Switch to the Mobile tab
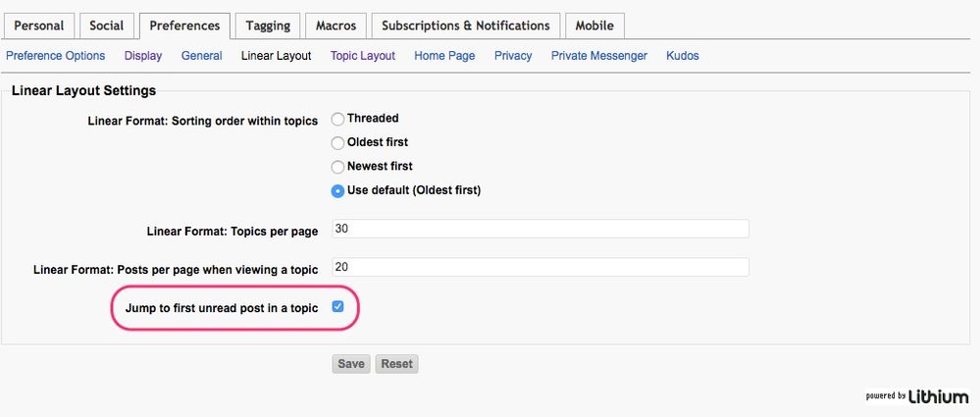The image size is (980, 417). point(594,26)
